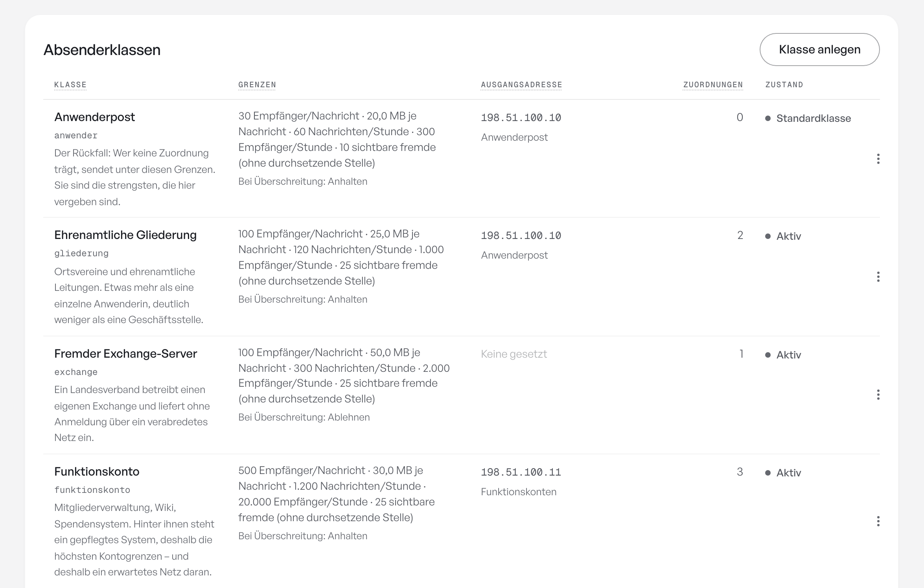Click the Aktiv status in Ehrenamtliche Gliederung row

pyautogui.click(x=783, y=236)
